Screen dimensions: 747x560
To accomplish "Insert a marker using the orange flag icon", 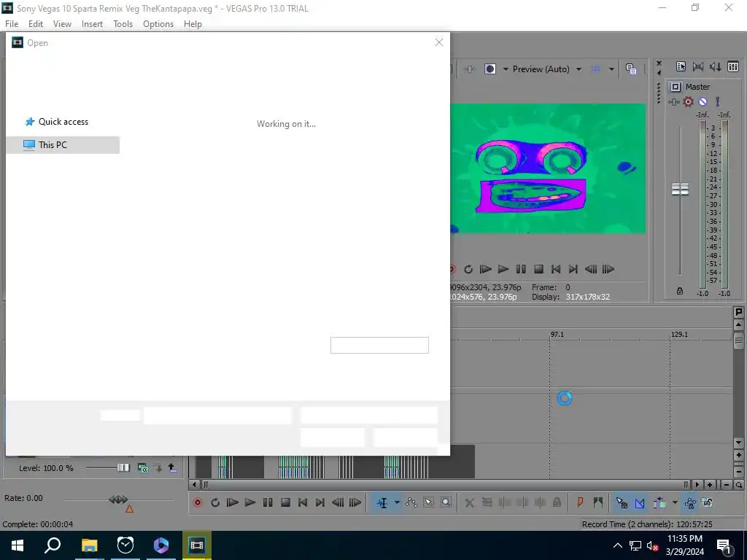I will pos(580,502).
